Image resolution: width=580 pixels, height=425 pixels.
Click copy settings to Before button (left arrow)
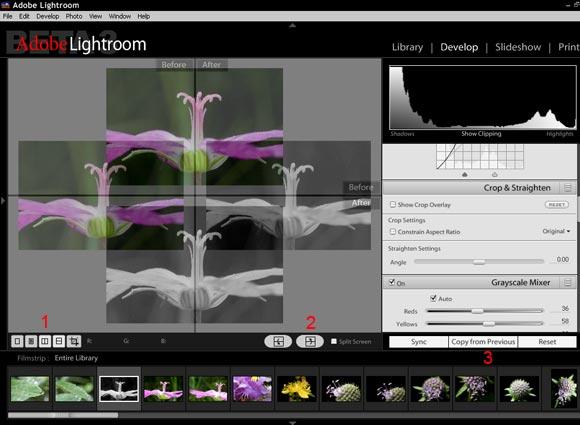[278, 341]
